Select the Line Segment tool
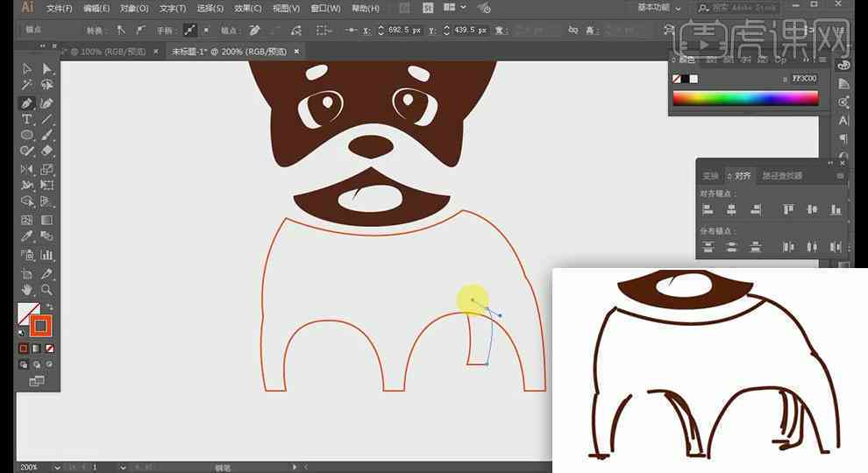 47,119
